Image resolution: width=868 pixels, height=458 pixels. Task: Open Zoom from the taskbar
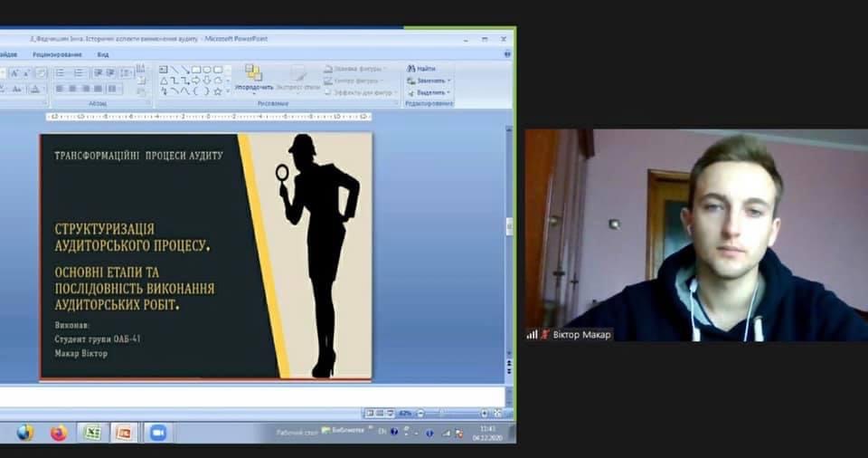(x=157, y=433)
